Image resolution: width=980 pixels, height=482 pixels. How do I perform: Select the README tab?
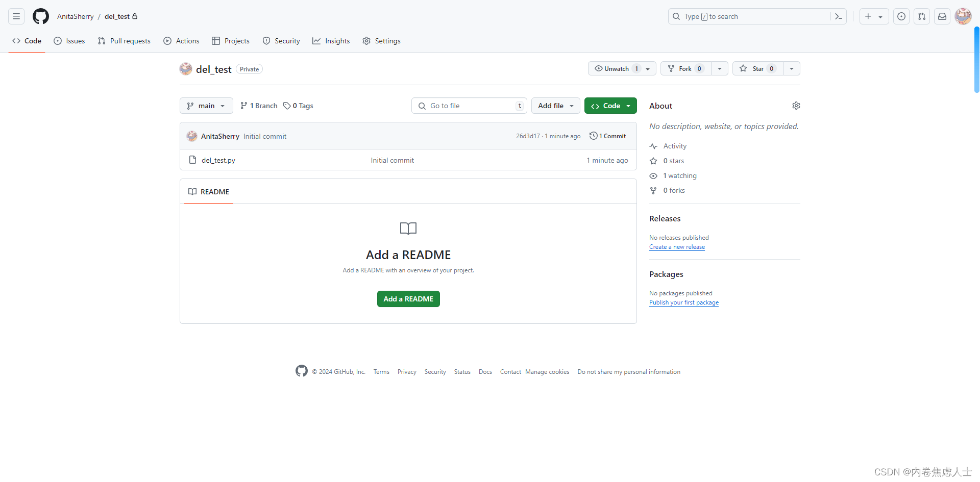tap(209, 192)
